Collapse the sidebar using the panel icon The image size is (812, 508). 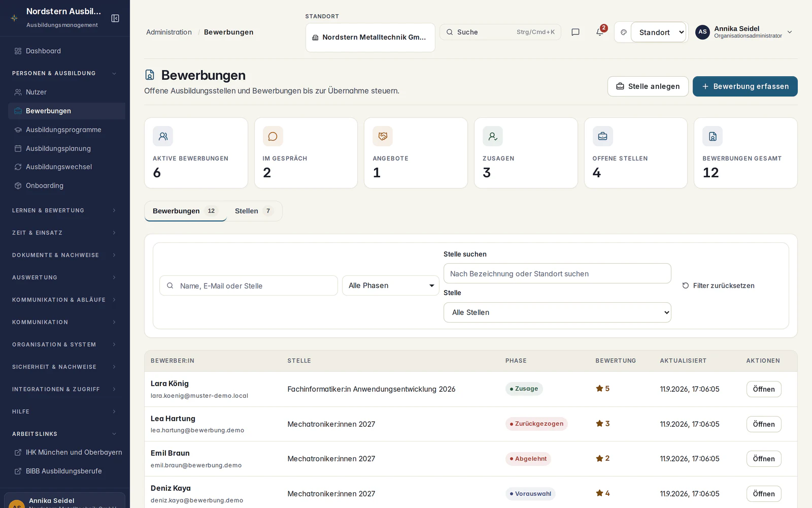[x=115, y=18]
